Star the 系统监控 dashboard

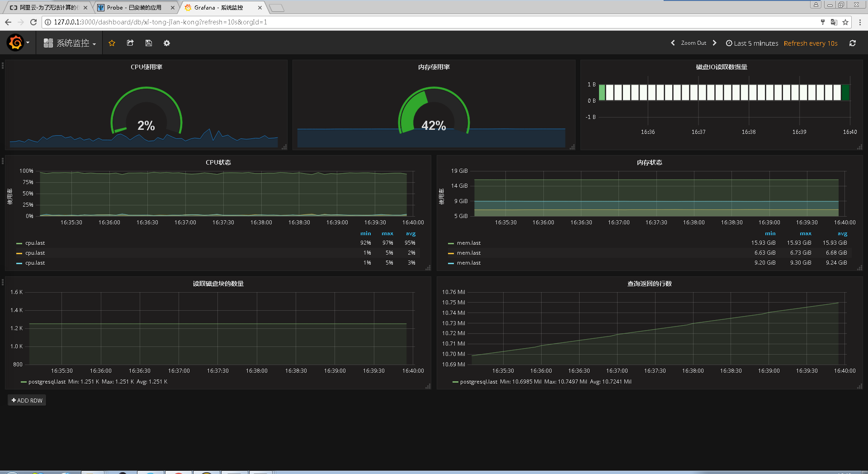click(x=112, y=43)
